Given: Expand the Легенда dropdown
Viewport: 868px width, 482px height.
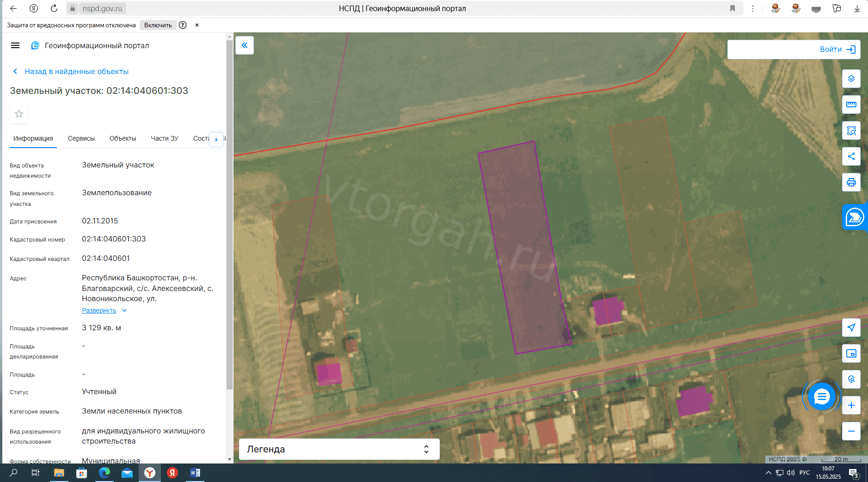Looking at the screenshot, I should [339, 449].
